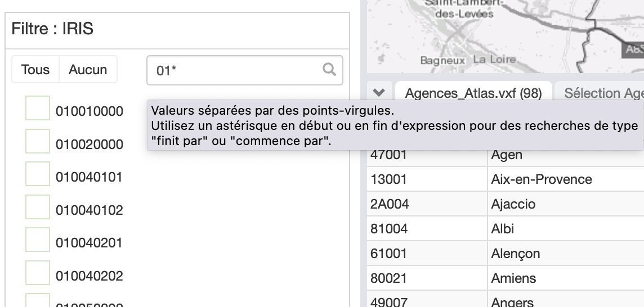
Task: Choose the Ajaccio entry in the table
Action: coord(513,204)
